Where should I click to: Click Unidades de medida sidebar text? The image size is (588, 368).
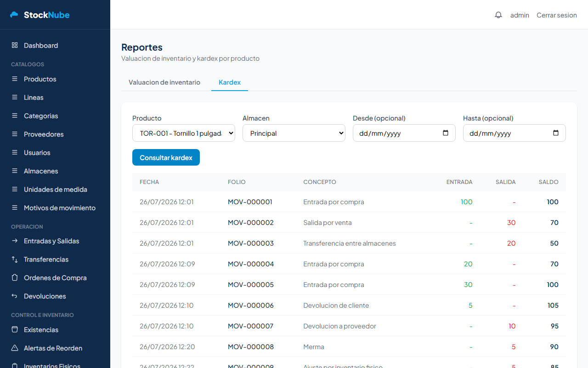pyautogui.click(x=56, y=190)
